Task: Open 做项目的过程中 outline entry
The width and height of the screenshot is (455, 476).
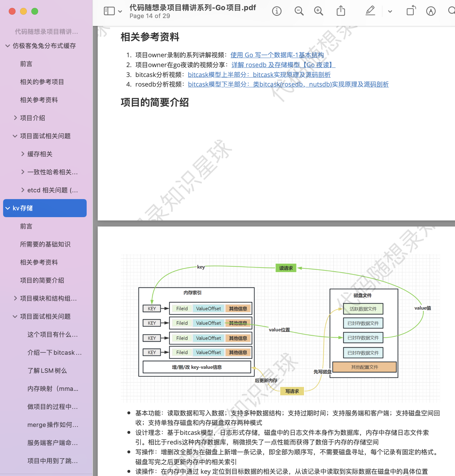Action: pyautogui.click(x=53, y=407)
